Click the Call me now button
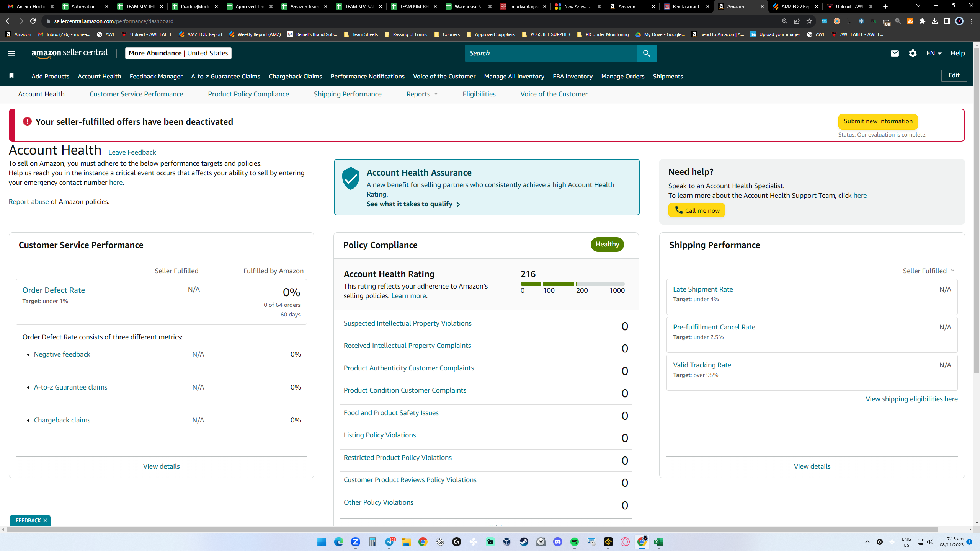The height and width of the screenshot is (551, 980). point(697,210)
